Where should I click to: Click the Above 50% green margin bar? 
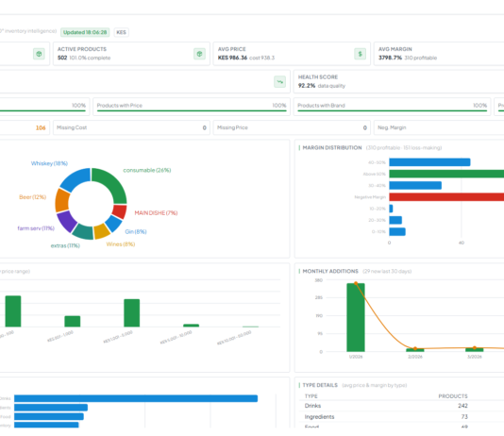tap(446, 174)
